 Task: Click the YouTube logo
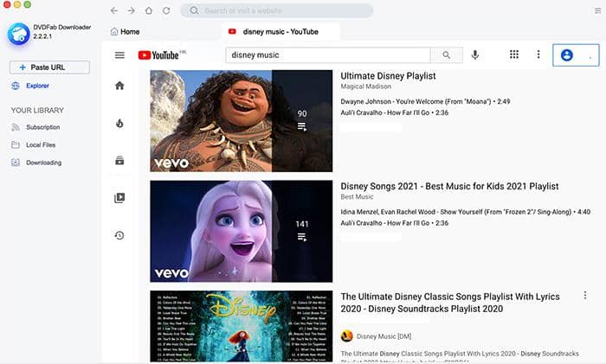(158, 55)
